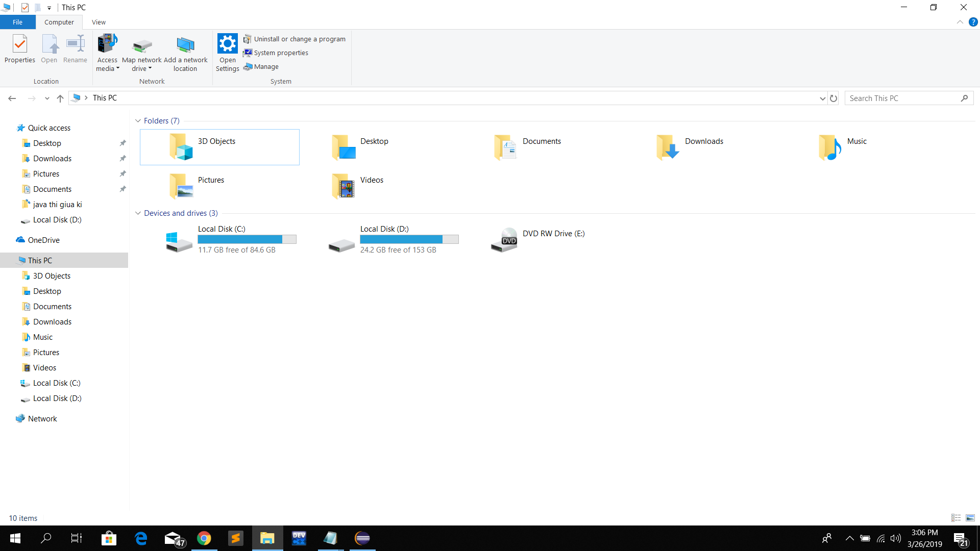Open the View ribbon tab

coord(99,22)
